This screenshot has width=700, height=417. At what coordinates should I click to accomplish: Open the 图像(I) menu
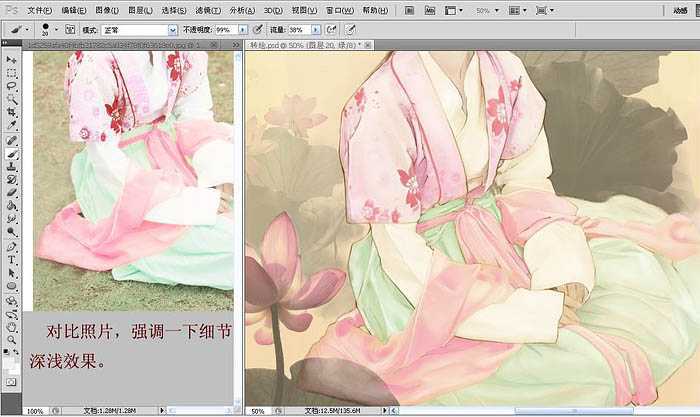pyautogui.click(x=107, y=10)
